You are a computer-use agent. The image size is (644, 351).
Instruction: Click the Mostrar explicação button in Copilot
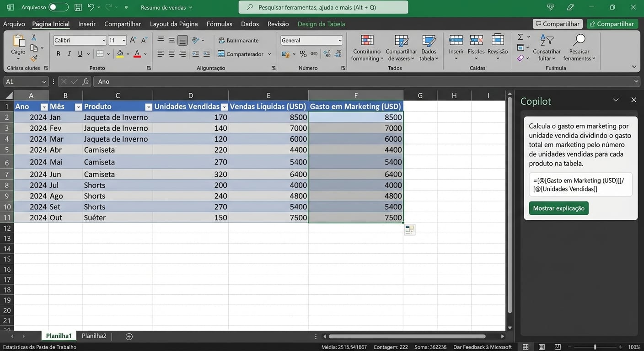558,208
